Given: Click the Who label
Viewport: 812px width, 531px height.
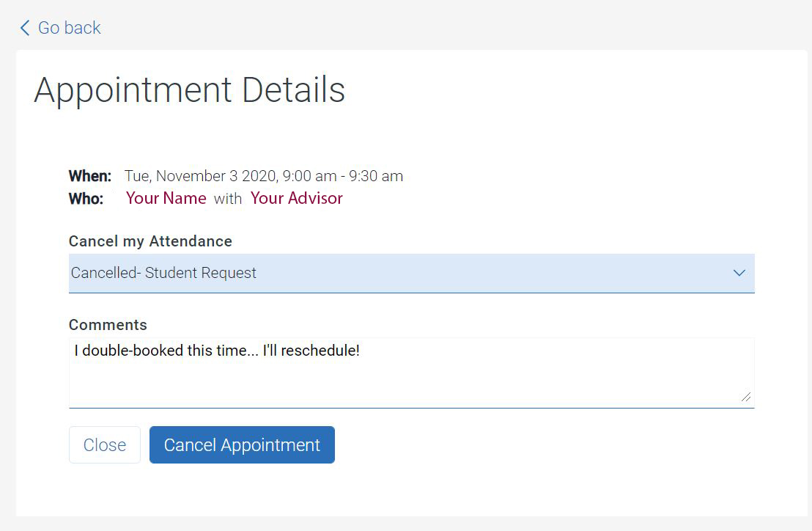Looking at the screenshot, I should [x=86, y=199].
